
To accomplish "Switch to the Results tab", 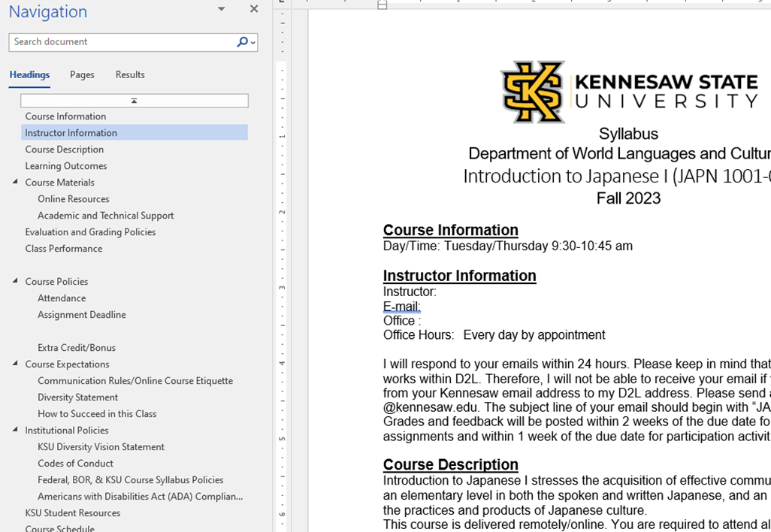I will click(130, 74).
